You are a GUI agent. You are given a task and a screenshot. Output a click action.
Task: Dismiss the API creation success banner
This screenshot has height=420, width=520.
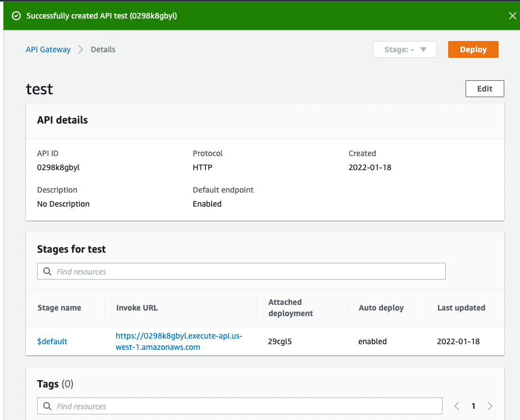pyautogui.click(x=512, y=16)
